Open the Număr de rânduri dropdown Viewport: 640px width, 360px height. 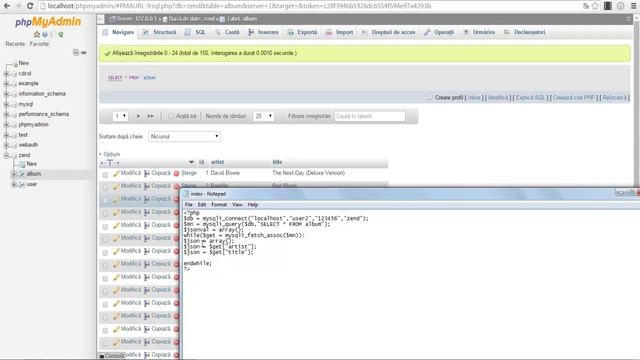tap(263, 116)
